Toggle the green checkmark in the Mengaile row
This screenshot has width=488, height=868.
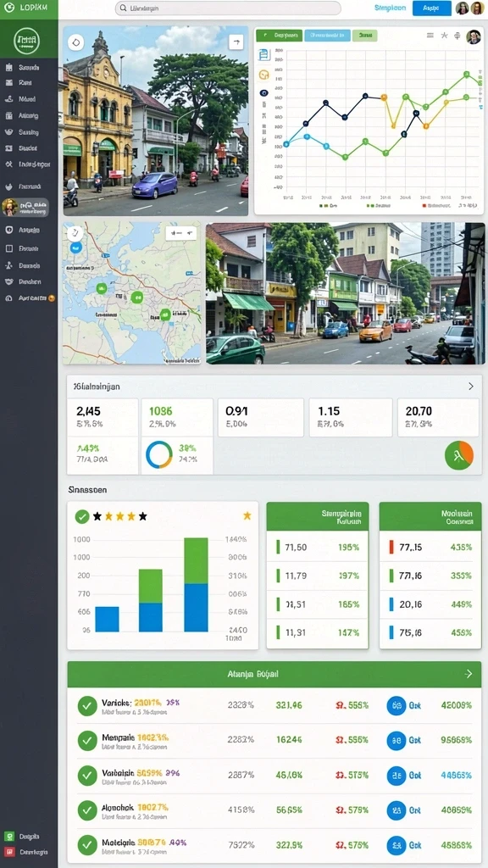[x=87, y=741]
